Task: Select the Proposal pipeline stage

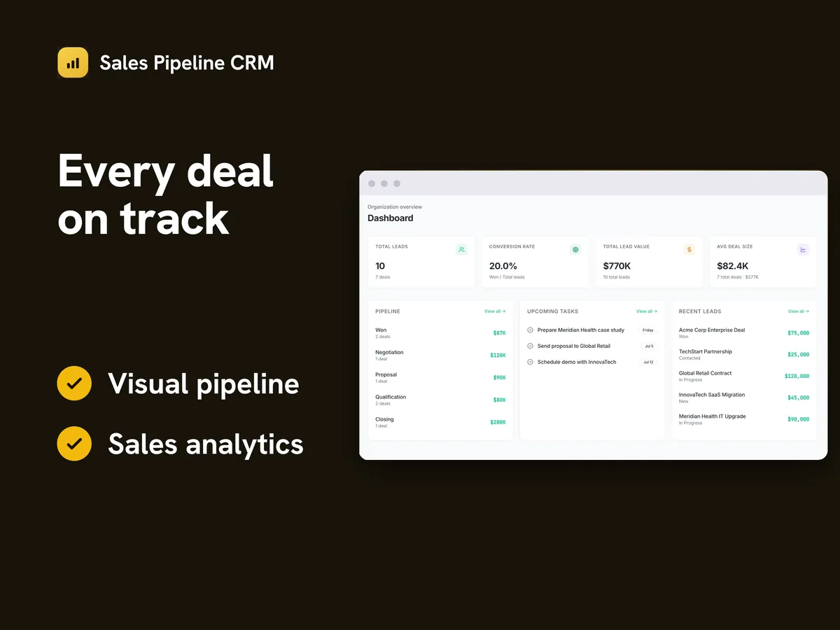Action: [x=440, y=378]
